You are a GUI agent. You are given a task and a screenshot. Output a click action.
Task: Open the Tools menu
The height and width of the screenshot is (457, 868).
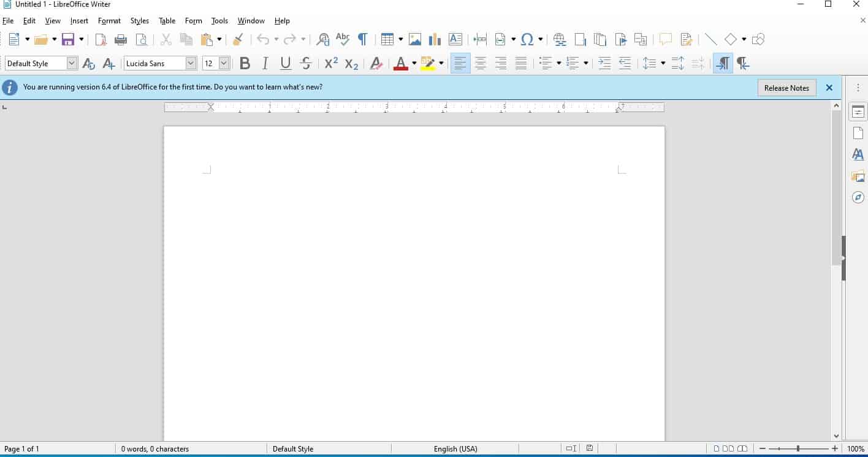pyautogui.click(x=219, y=21)
